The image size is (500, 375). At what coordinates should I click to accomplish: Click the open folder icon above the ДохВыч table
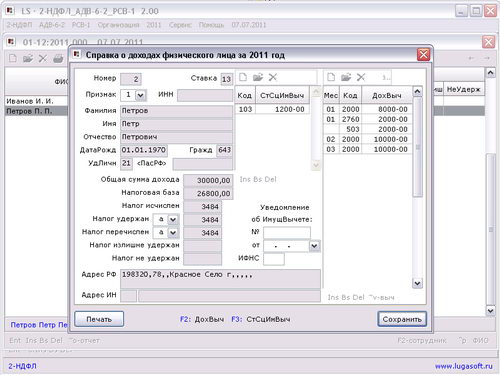pyautogui.click(x=346, y=77)
